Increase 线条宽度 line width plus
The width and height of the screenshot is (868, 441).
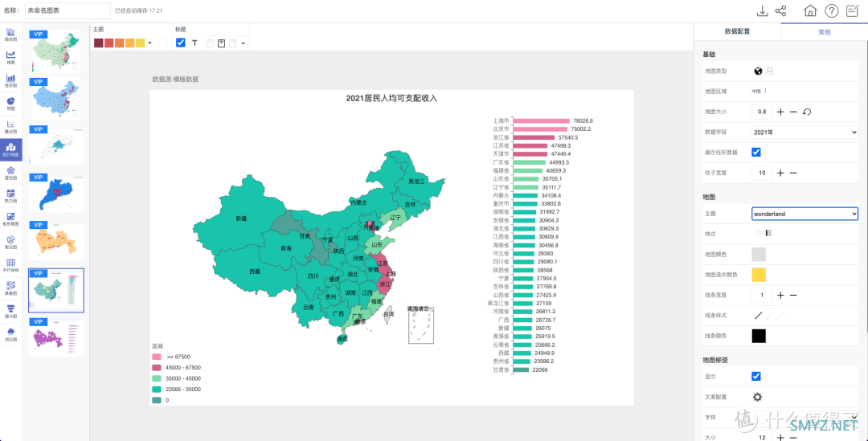[780, 296]
